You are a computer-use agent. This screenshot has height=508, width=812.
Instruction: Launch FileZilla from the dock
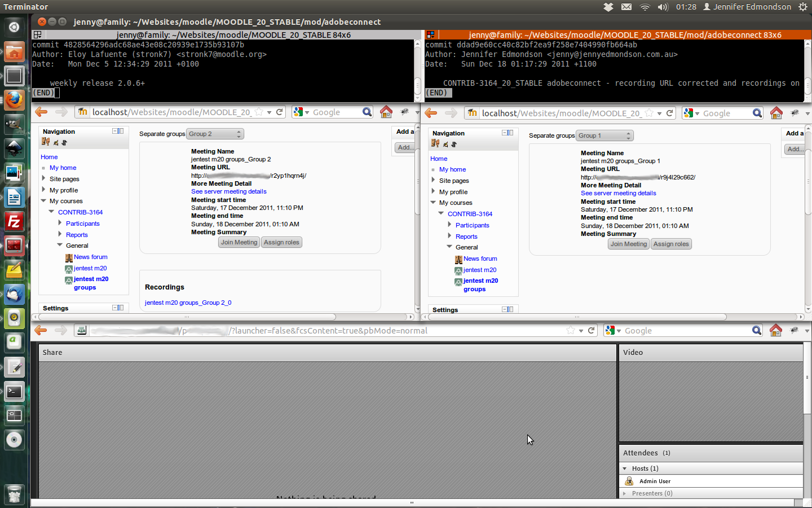(14, 221)
